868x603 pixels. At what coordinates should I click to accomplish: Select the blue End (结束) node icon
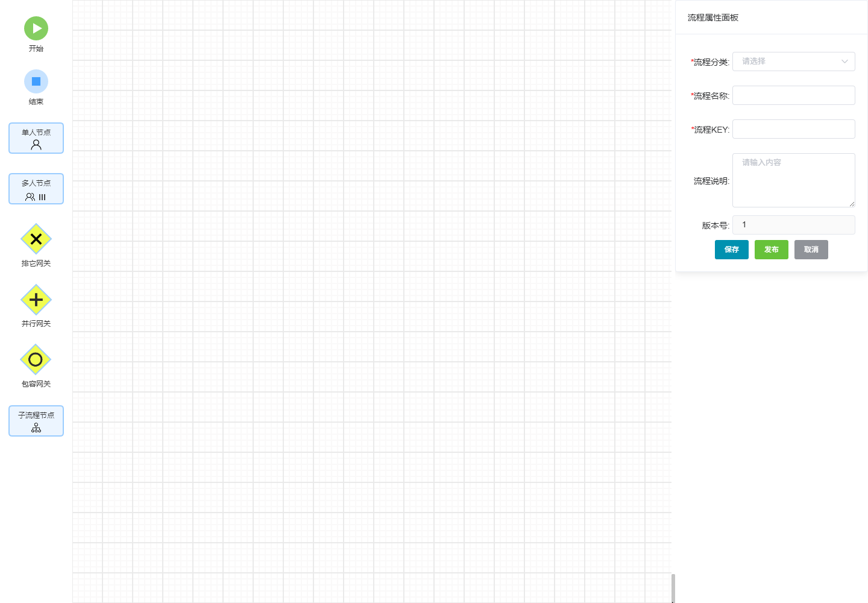[x=36, y=81]
